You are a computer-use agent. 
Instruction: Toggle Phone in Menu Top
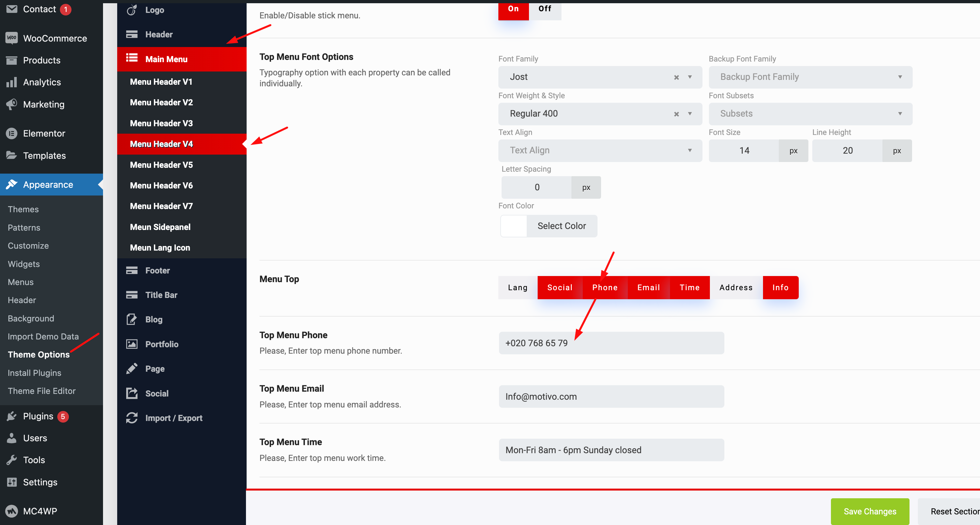pyautogui.click(x=605, y=287)
